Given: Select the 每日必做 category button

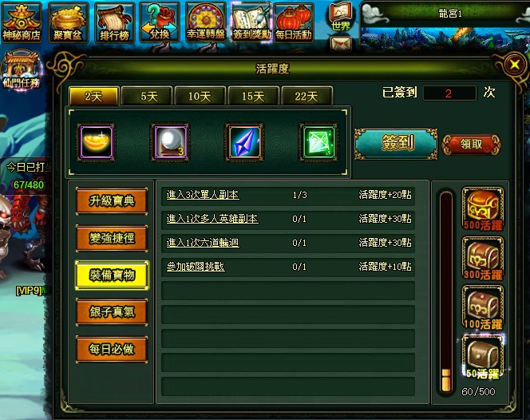Looking at the screenshot, I should tap(112, 349).
